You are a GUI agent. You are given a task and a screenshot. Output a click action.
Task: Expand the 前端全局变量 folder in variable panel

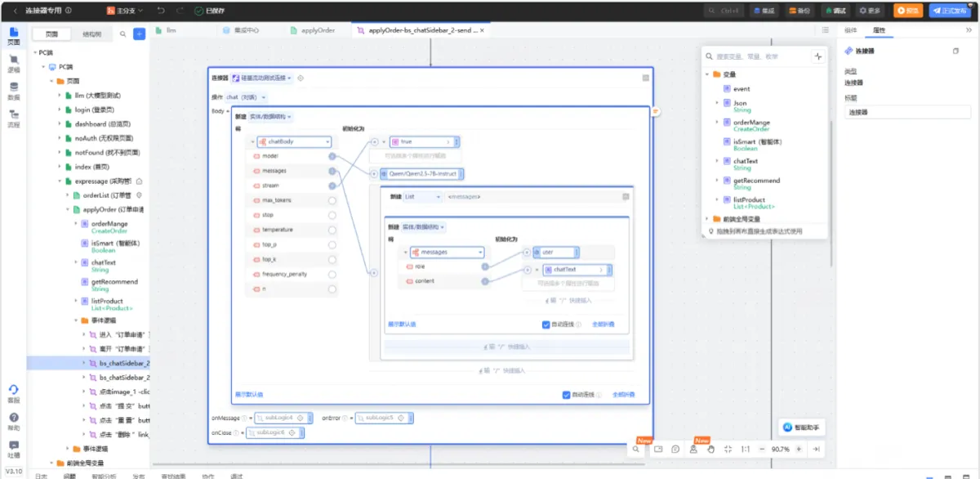tap(708, 219)
